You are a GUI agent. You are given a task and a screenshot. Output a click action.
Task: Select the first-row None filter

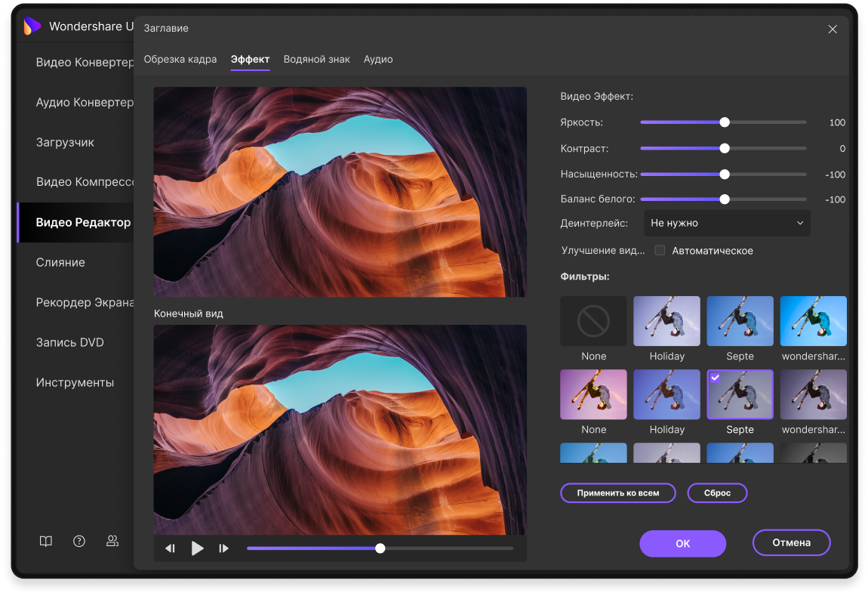(x=593, y=321)
